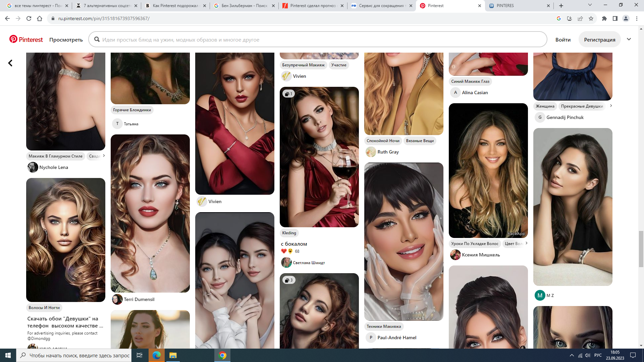Open browser home page
Image resolution: width=644 pixels, height=362 pixels.
point(40,18)
